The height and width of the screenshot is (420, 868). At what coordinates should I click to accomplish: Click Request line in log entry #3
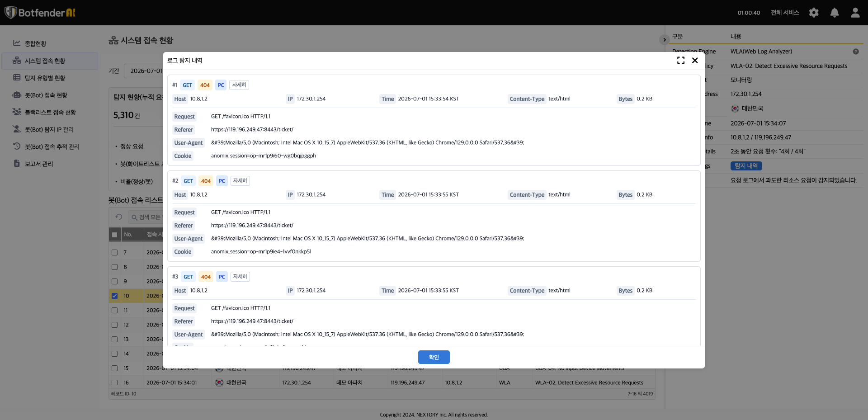point(241,308)
